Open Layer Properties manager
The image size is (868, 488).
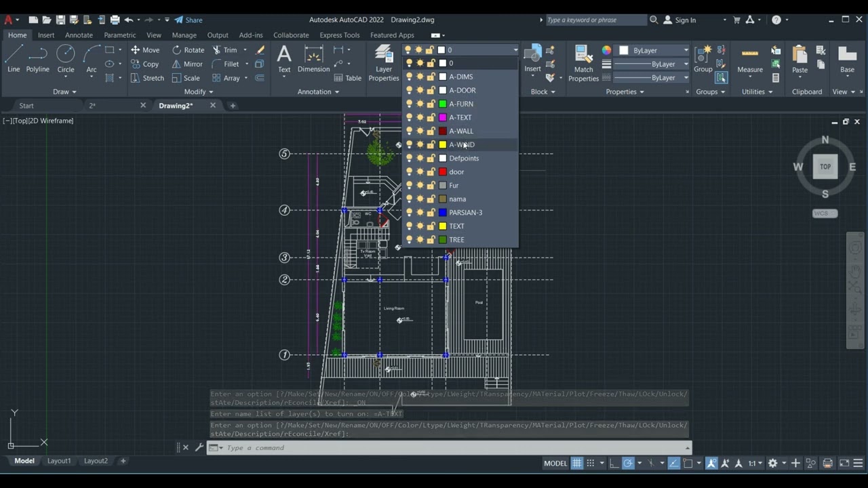[x=384, y=63]
